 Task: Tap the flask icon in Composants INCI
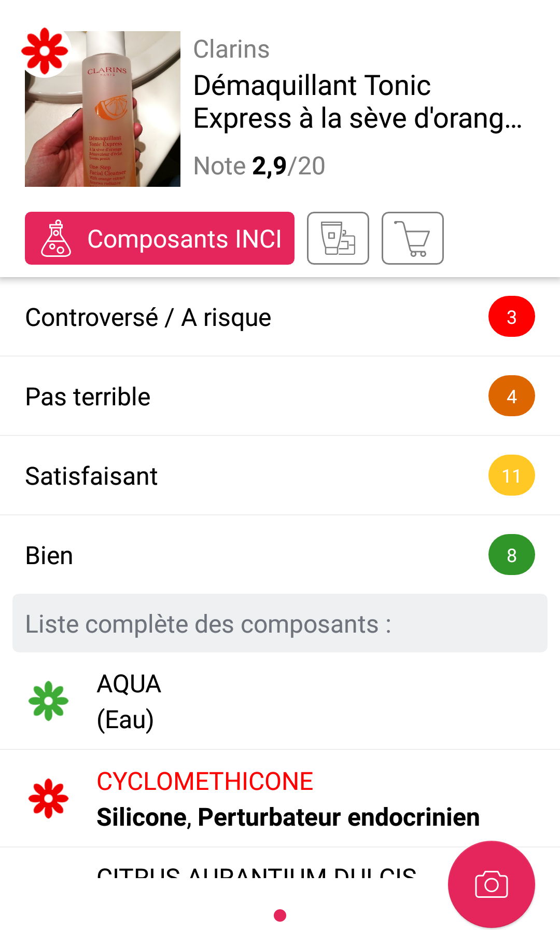56,239
